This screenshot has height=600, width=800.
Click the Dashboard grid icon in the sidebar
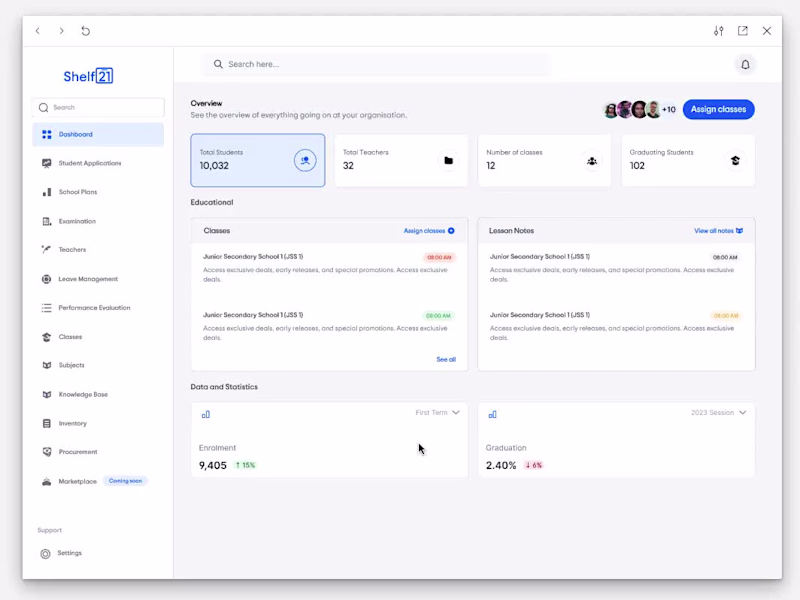tap(47, 134)
